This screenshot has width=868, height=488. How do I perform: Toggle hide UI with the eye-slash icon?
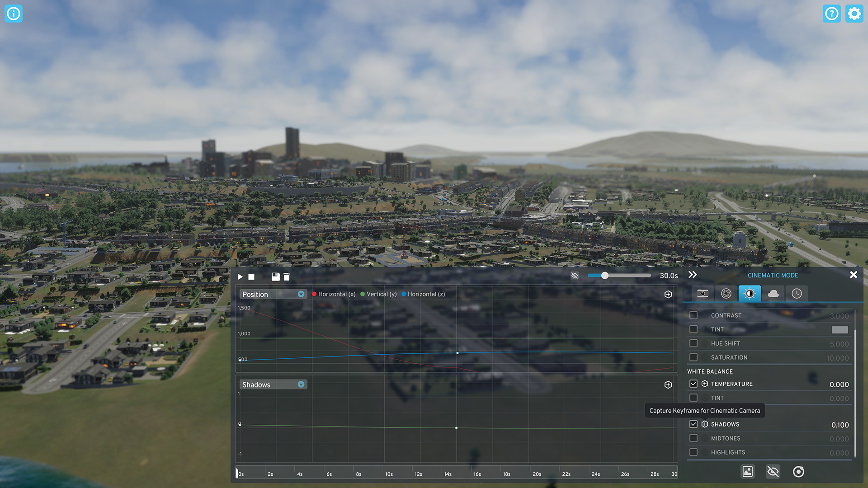[575, 275]
